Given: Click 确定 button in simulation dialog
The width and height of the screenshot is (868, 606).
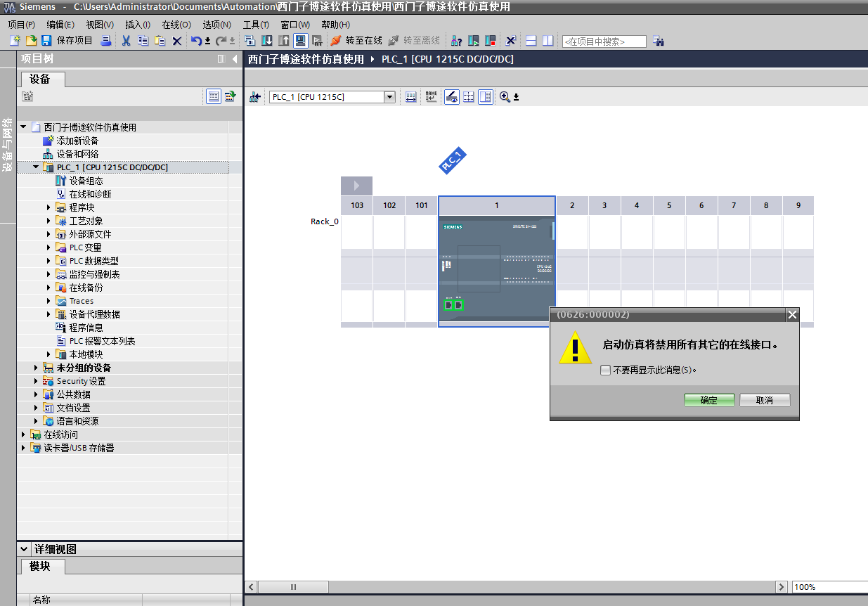Looking at the screenshot, I should click(709, 400).
